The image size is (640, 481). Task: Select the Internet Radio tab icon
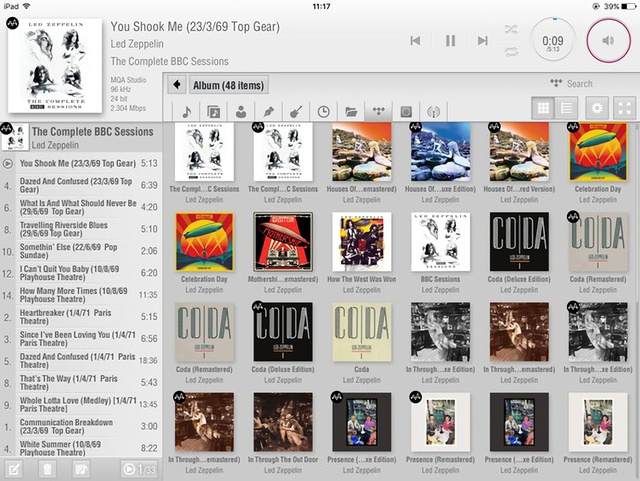[x=434, y=111]
